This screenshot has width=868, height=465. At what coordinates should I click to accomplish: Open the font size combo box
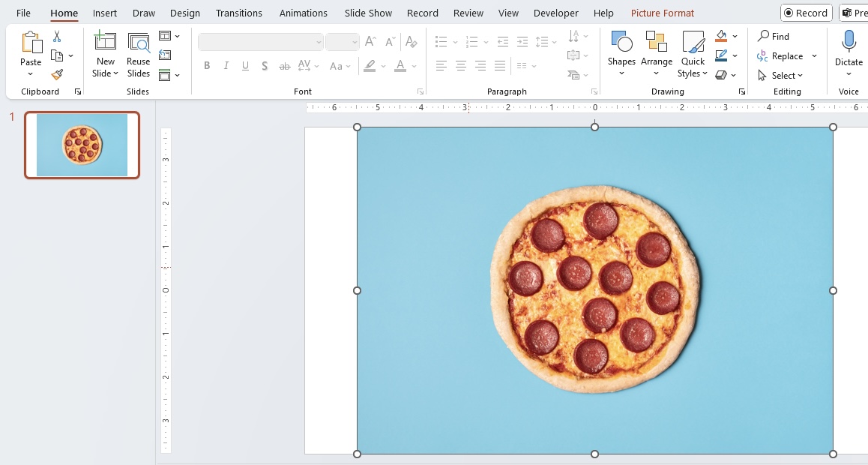tap(342, 42)
